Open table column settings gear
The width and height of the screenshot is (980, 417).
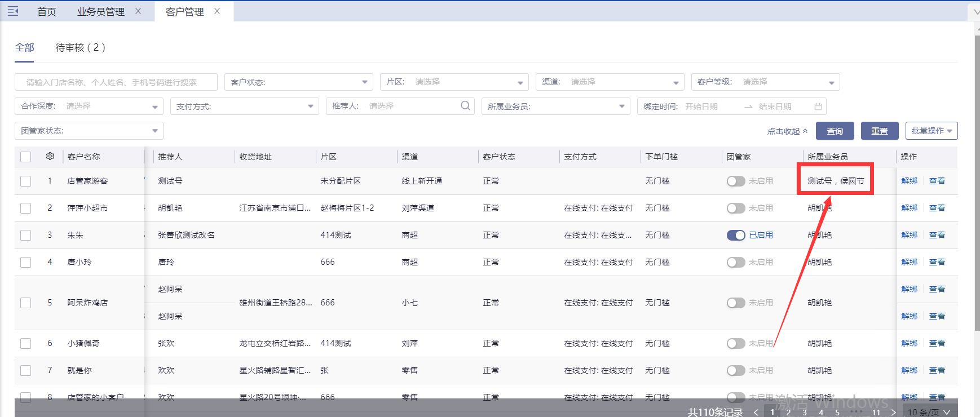tap(50, 156)
